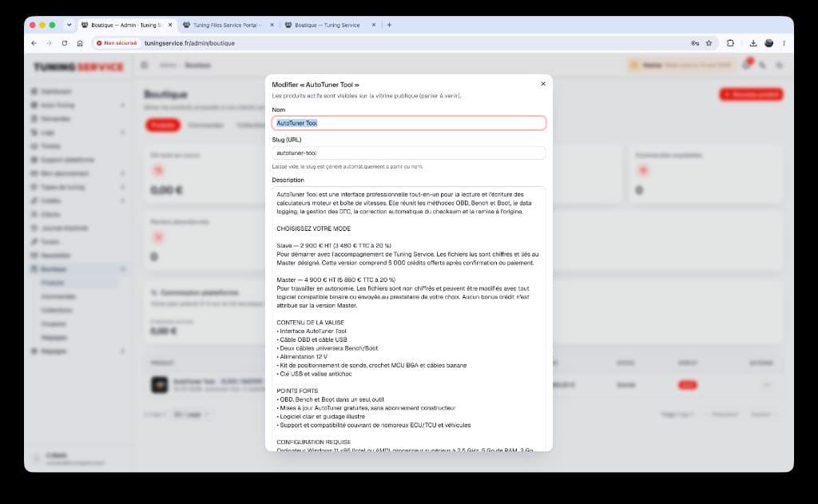The width and height of the screenshot is (818, 504).
Task: Click the Nom input field
Action: coord(408,123)
